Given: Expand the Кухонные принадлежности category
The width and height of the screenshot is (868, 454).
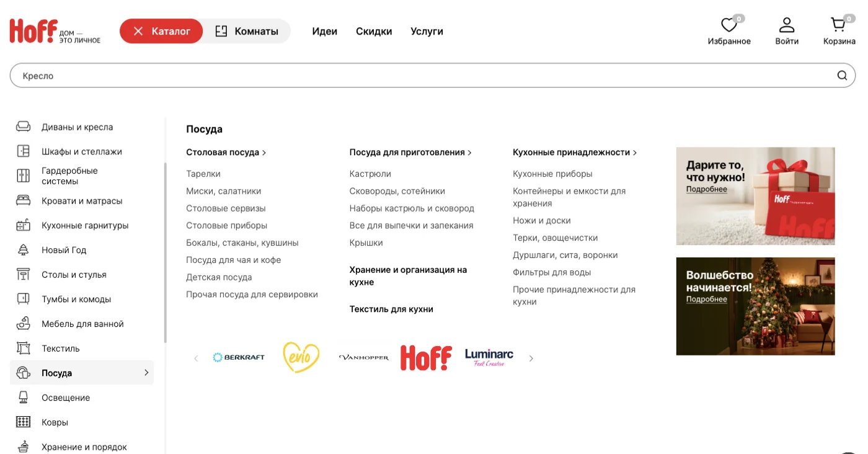Looking at the screenshot, I should 574,153.
